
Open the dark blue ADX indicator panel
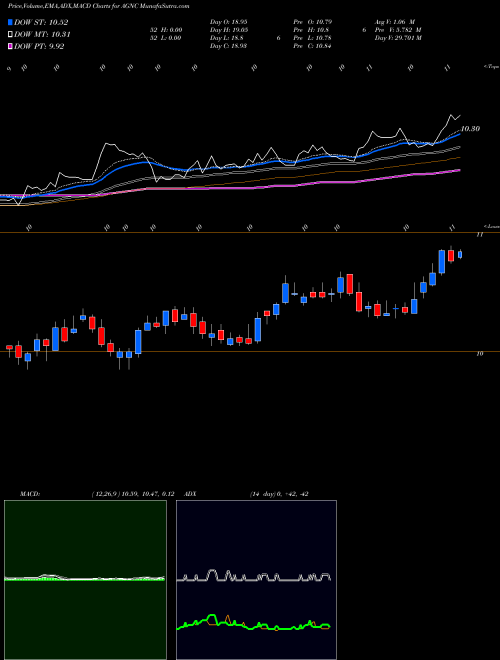[256, 580]
